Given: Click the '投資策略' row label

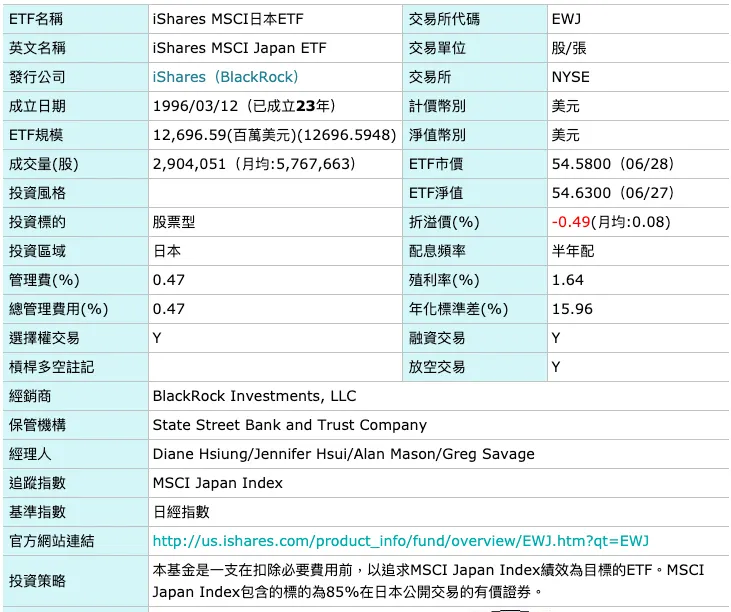Looking at the screenshot, I should (37, 581).
